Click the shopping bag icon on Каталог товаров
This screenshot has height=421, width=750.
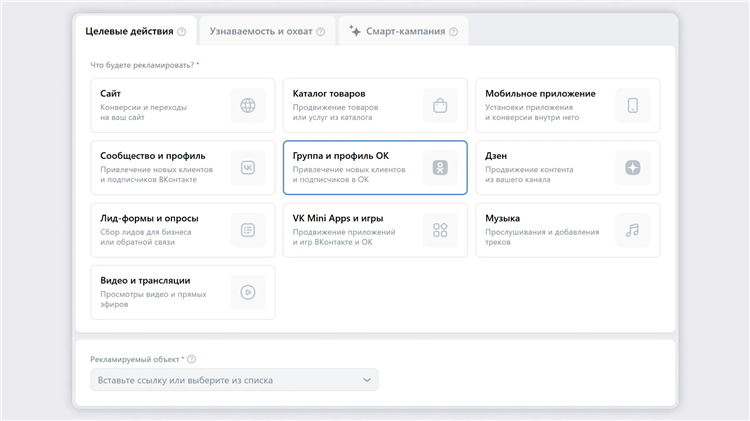(x=440, y=105)
